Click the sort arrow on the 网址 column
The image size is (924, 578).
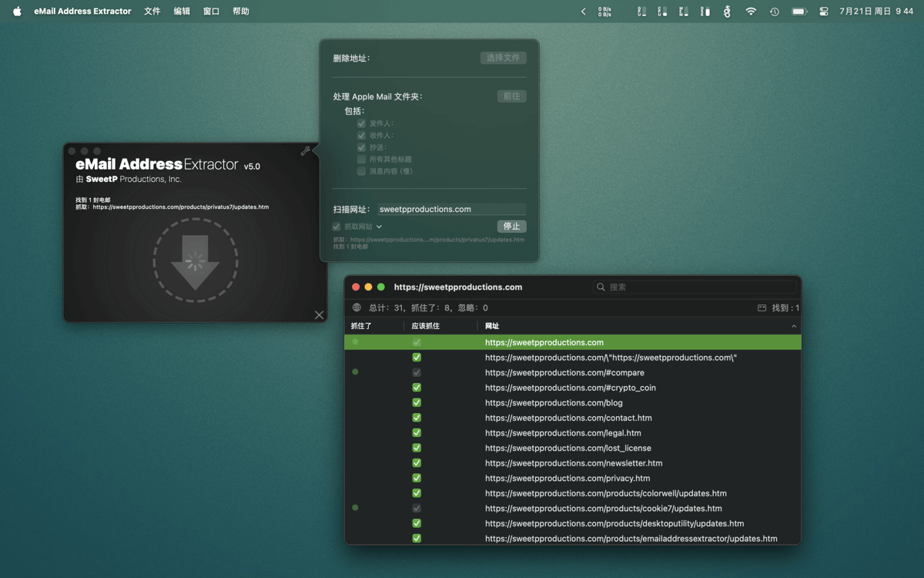coord(793,326)
